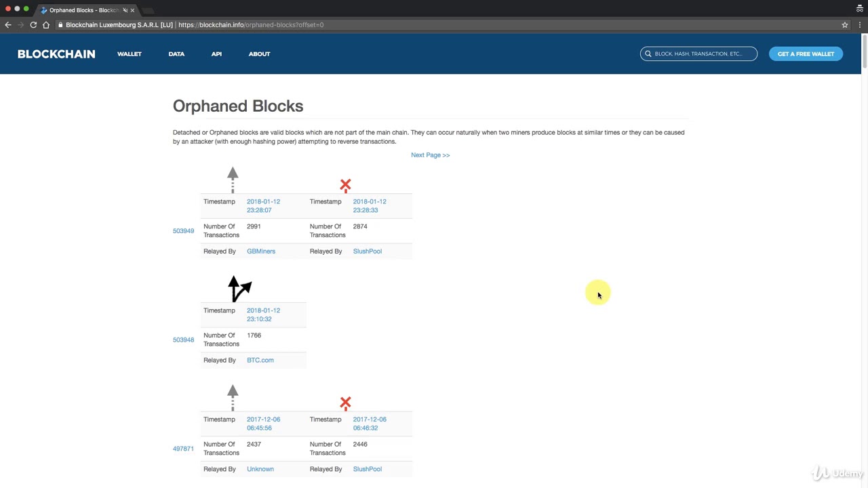Click the padlock security icon in address bar
Image resolution: width=868 pixels, height=488 pixels.
point(60,25)
